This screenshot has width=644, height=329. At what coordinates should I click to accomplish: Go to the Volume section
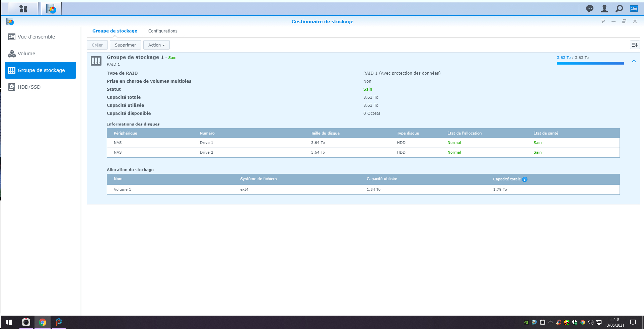pos(26,54)
